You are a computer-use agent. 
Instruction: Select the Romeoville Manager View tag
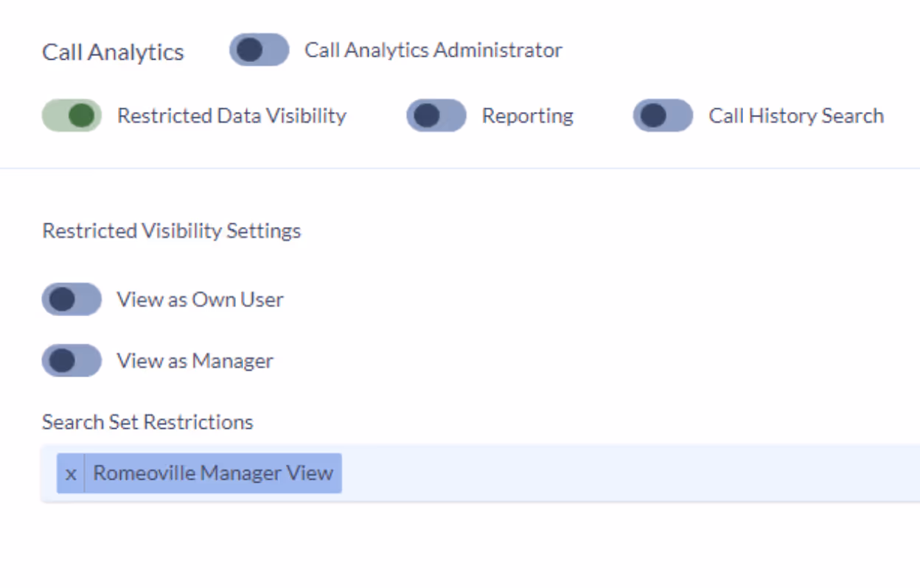click(x=214, y=473)
